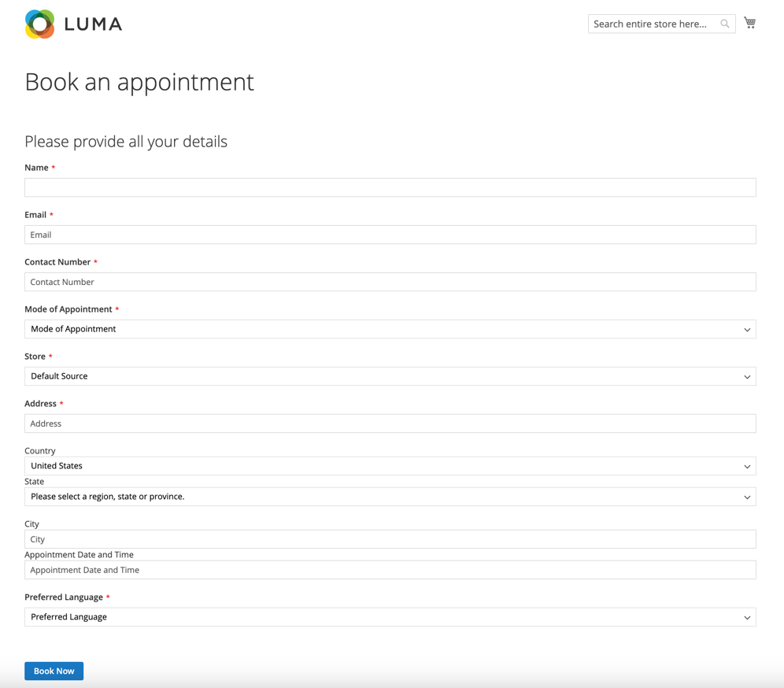The height and width of the screenshot is (688, 784).
Task: Open the Country dropdown set to United States
Action: [x=390, y=466]
